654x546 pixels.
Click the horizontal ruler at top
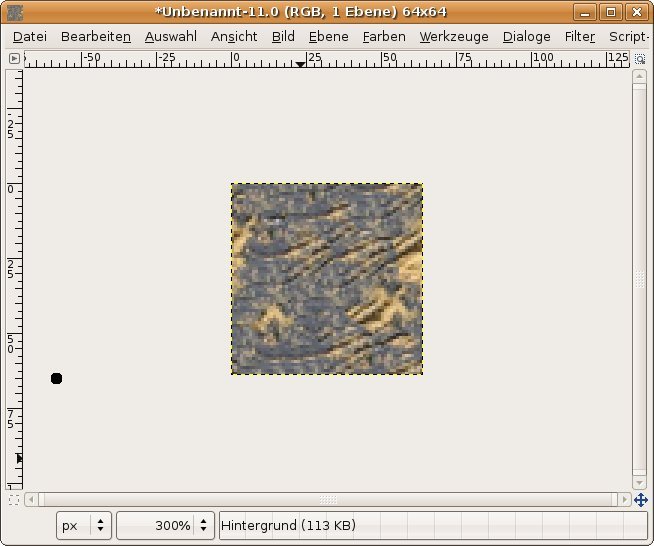pyautogui.click(x=327, y=59)
